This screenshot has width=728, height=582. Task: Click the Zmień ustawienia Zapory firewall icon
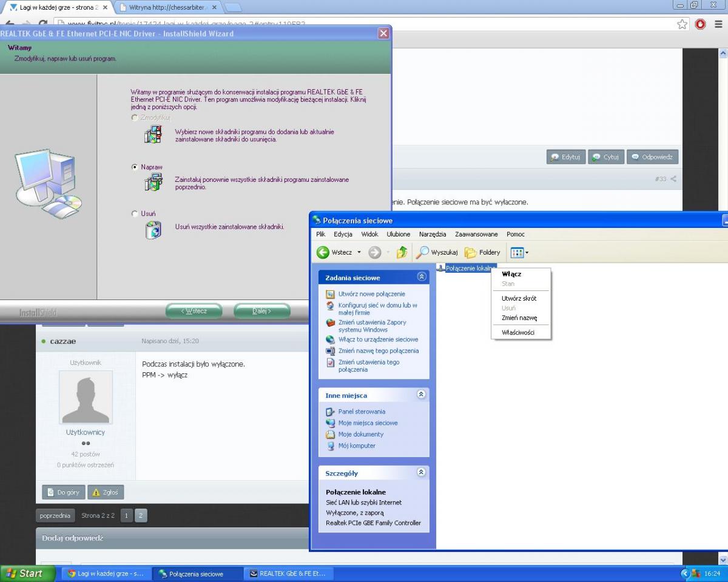tap(331, 323)
